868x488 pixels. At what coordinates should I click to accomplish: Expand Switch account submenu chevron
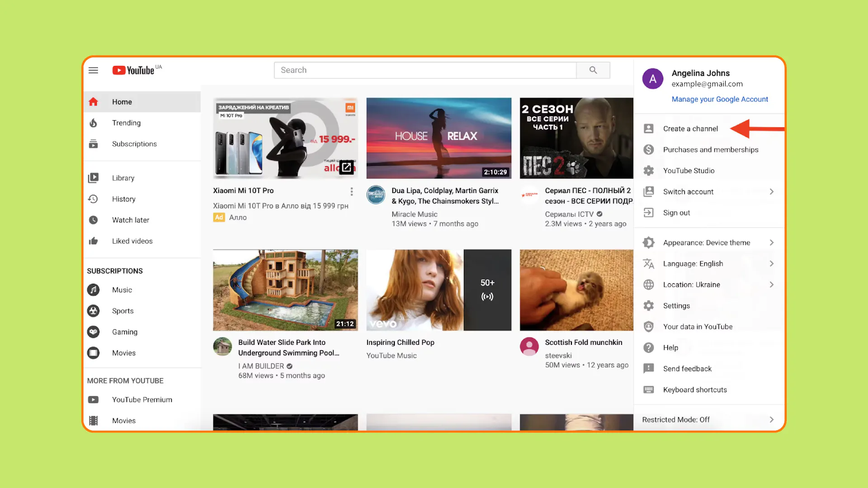tap(771, 192)
